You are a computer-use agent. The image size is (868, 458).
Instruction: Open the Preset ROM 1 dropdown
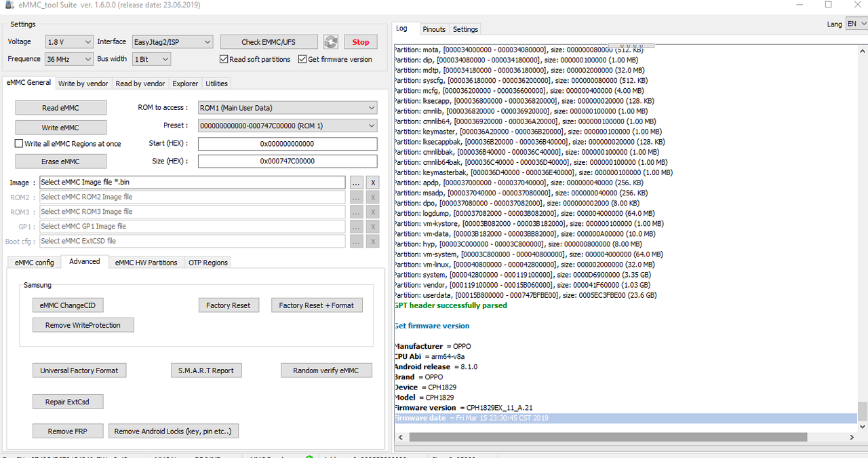click(x=288, y=126)
